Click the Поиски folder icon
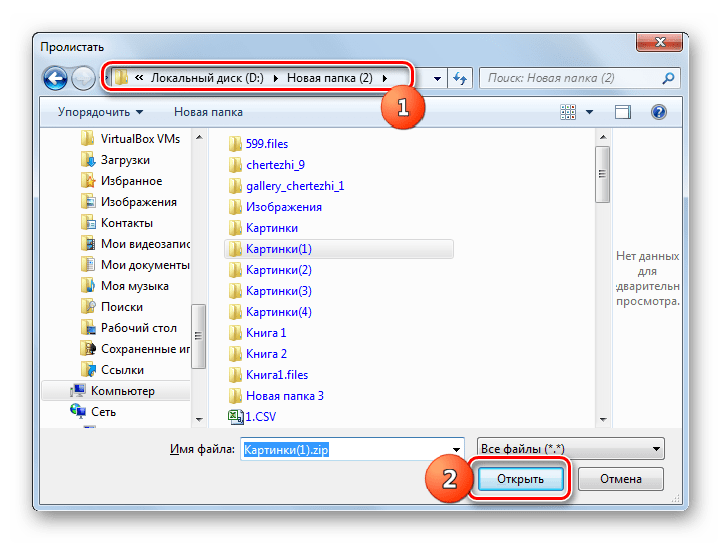The image size is (722, 544). 87,307
